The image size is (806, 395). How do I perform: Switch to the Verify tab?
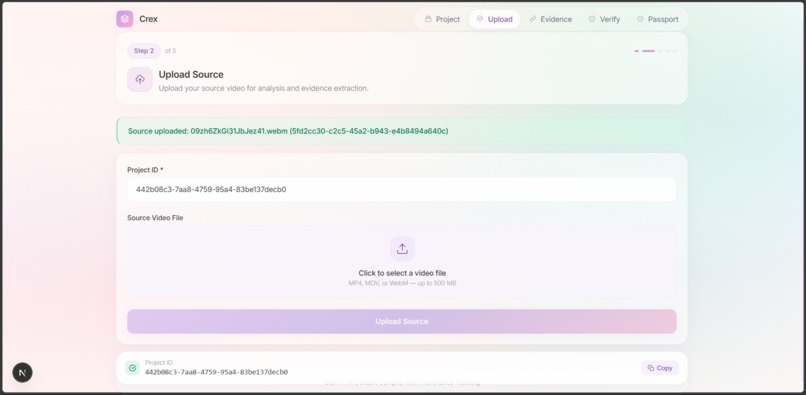(604, 19)
